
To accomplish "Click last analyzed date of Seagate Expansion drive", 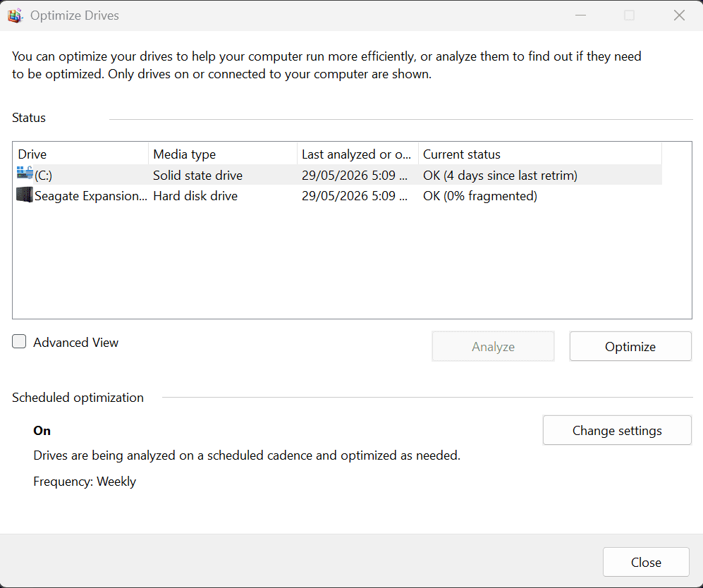I will pyautogui.click(x=355, y=196).
